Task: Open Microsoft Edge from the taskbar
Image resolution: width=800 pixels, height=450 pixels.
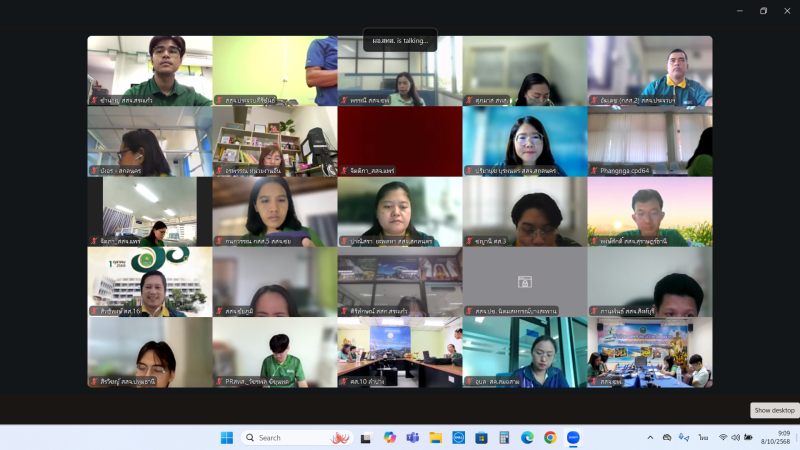Action: pyautogui.click(x=527, y=438)
